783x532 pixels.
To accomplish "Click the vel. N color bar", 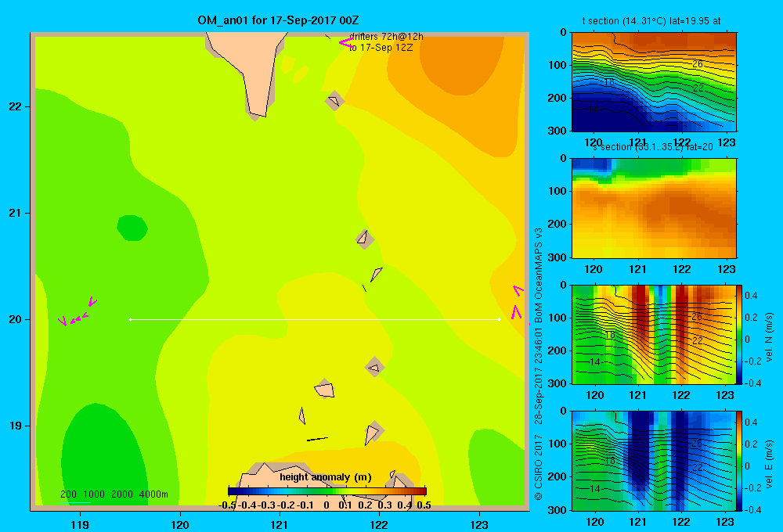I will pos(740,334).
